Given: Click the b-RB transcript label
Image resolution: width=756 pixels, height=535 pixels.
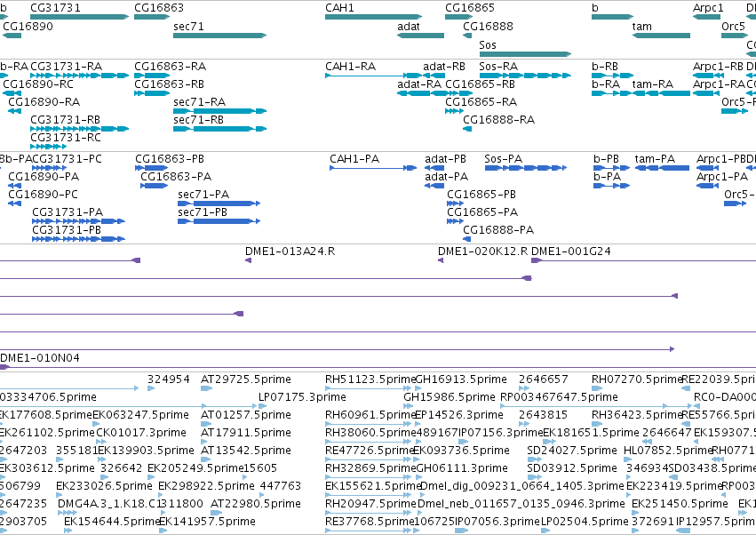Looking at the screenshot, I should click(605, 66).
